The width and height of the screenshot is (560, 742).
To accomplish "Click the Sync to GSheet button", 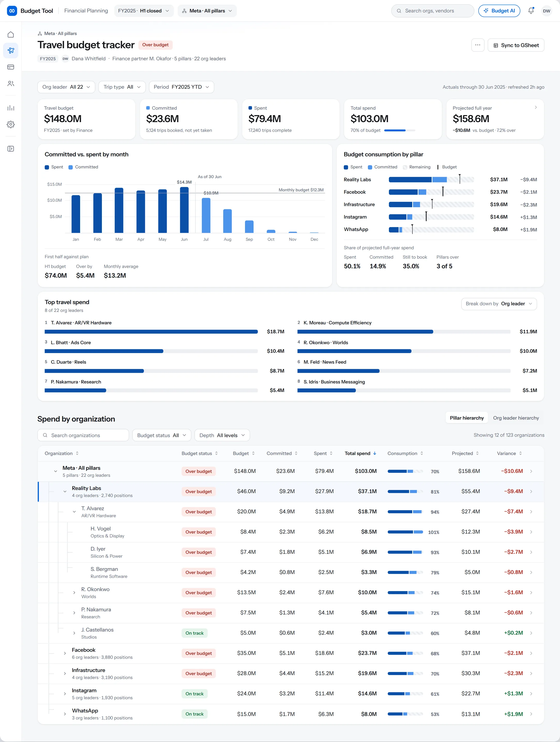I will 516,45.
